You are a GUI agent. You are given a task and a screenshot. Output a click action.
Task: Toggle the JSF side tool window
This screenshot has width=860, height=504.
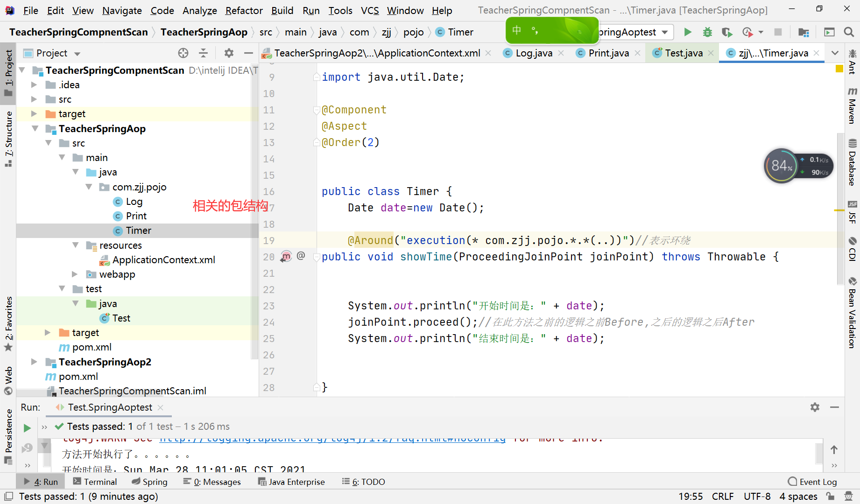click(853, 212)
